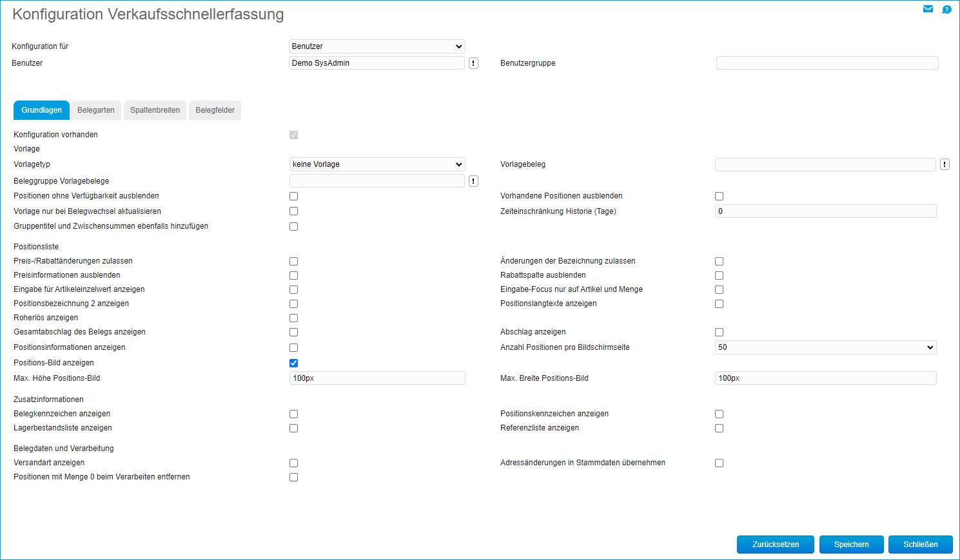Click the exclamation button beside Beleggruppe Vorlagebelege

click(473, 181)
